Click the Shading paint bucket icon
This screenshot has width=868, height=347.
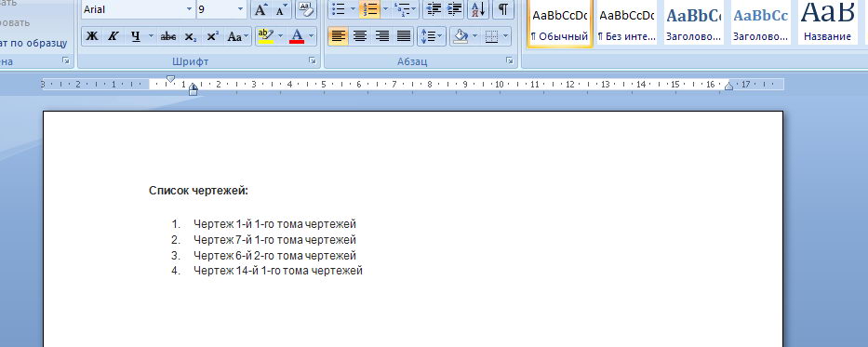pos(460,36)
